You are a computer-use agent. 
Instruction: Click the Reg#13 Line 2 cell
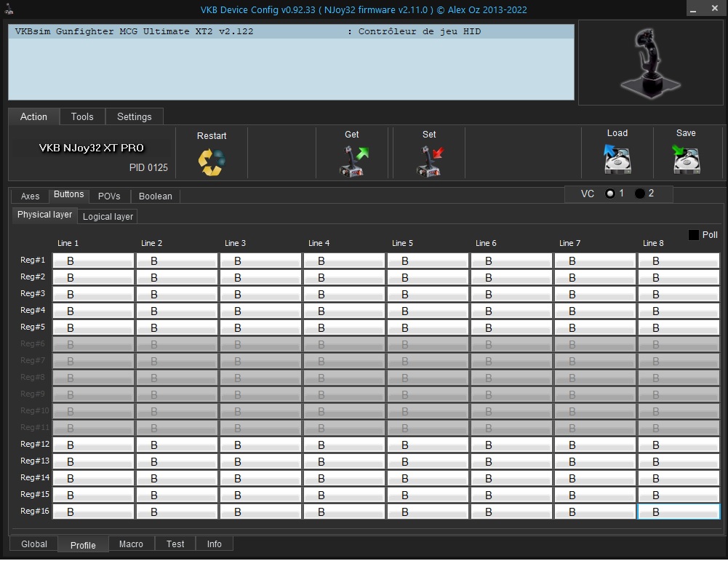(177, 461)
